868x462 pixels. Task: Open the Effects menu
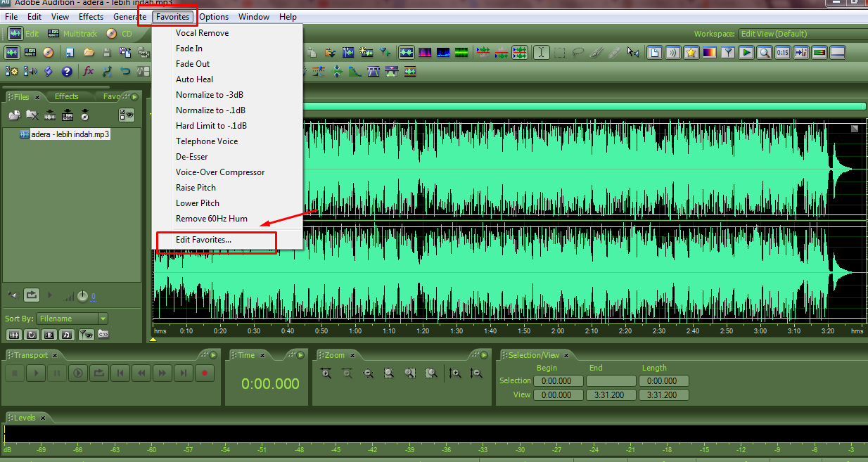point(91,17)
